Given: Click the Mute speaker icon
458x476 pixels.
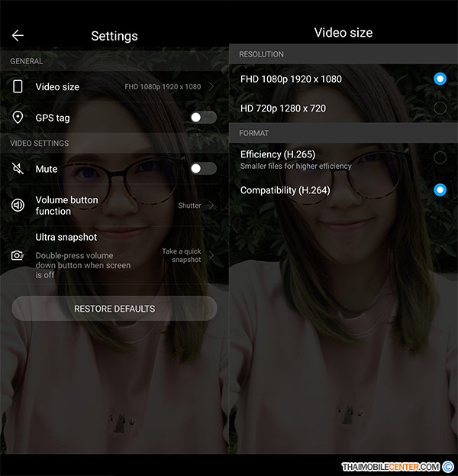Looking at the screenshot, I should pyautogui.click(x=18, y=169).
